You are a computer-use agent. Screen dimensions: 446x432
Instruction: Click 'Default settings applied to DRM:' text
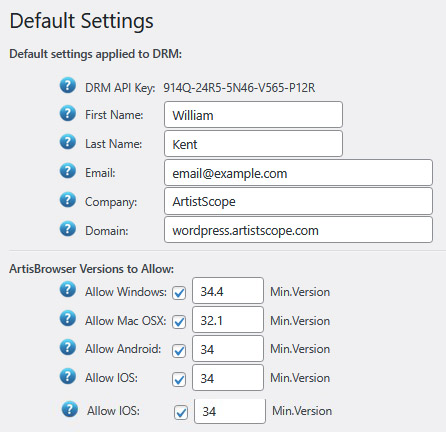click(96, 54)
